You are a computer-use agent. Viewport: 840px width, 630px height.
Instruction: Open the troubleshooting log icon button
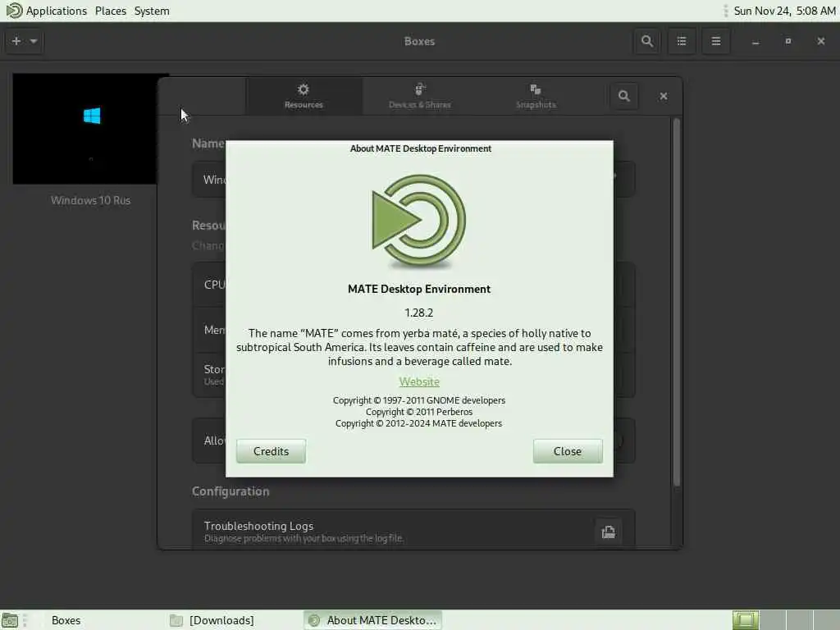point(608,532)
